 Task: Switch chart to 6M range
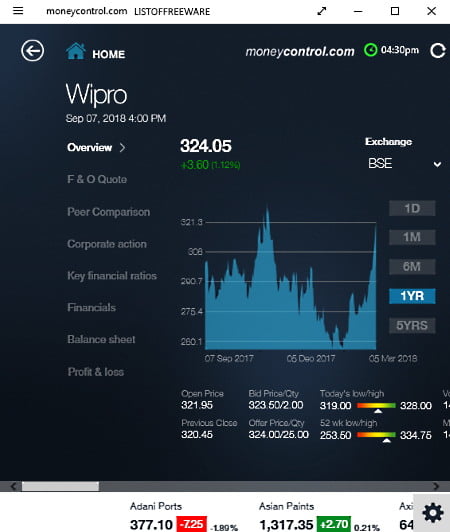(x=412, y=267)
